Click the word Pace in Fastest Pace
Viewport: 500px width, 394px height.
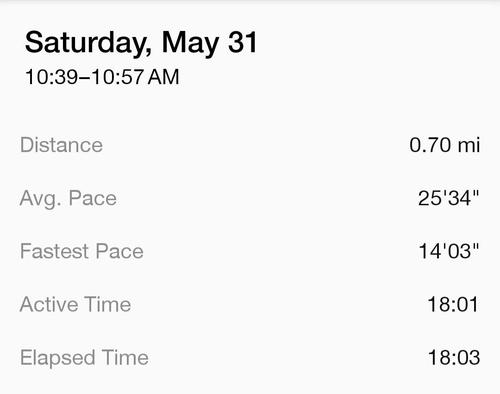pyautogui.click(x=120, y=251)
